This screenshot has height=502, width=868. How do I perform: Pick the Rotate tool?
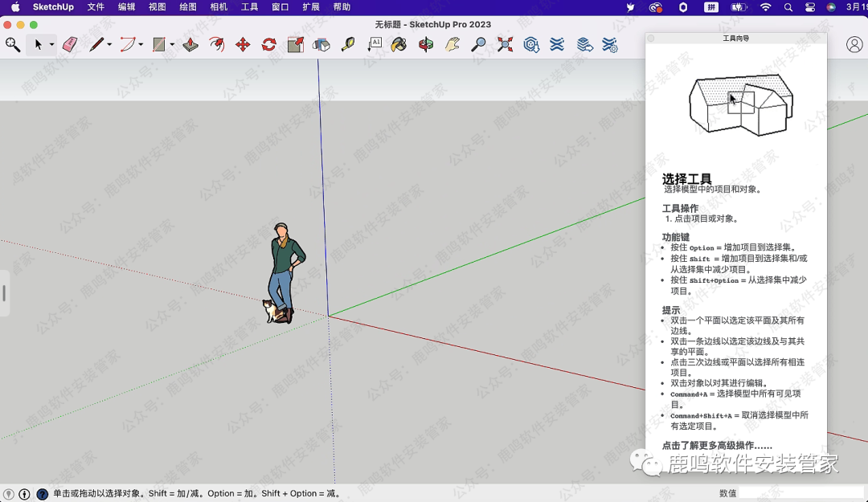(x=268, y=45)
